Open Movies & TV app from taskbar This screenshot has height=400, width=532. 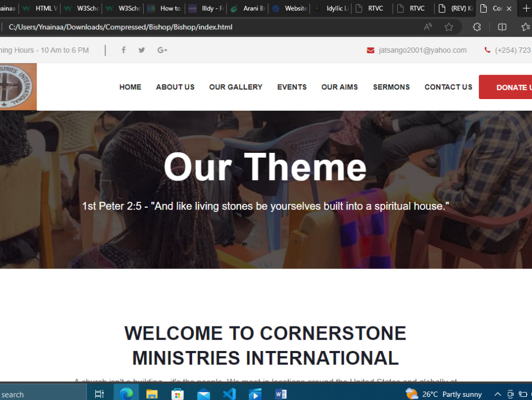255,394
